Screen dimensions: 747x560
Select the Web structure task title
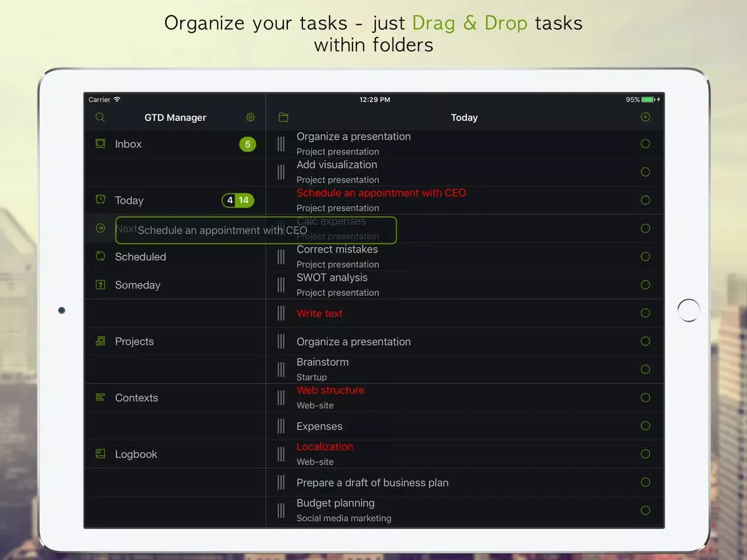[x=331, y=390]
